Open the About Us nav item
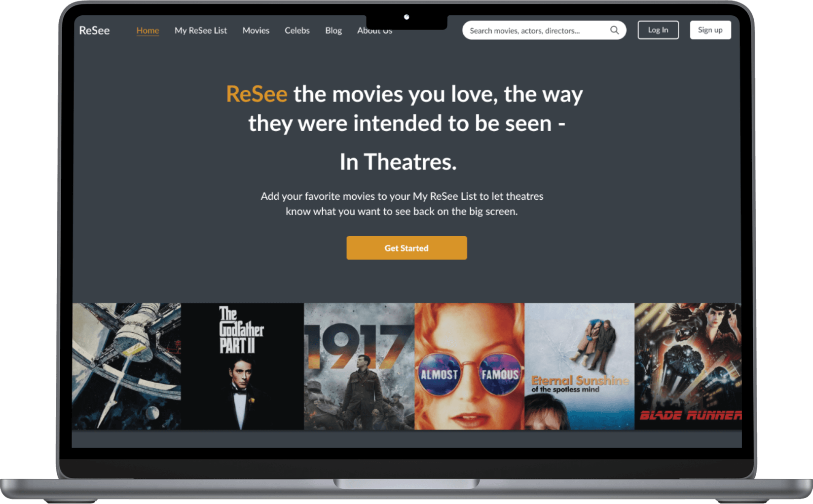813x504 pixels. click(x=374, y=31)
